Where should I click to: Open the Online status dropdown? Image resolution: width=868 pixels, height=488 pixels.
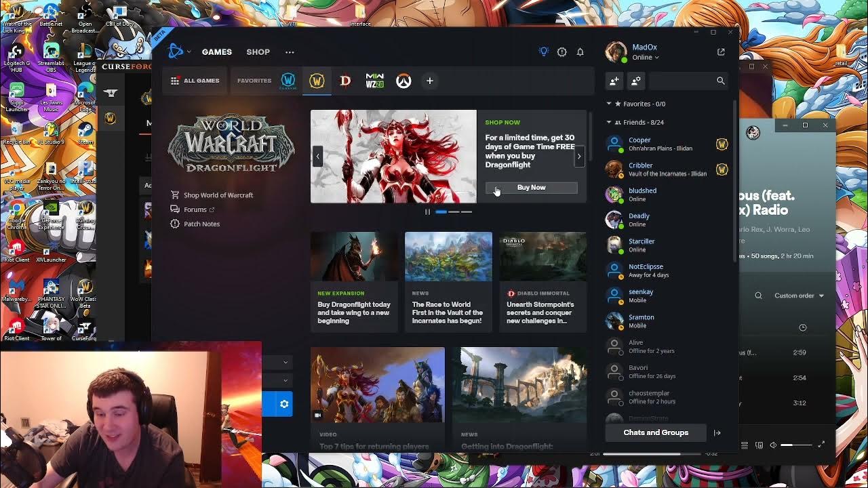click(x=646, y=58)
